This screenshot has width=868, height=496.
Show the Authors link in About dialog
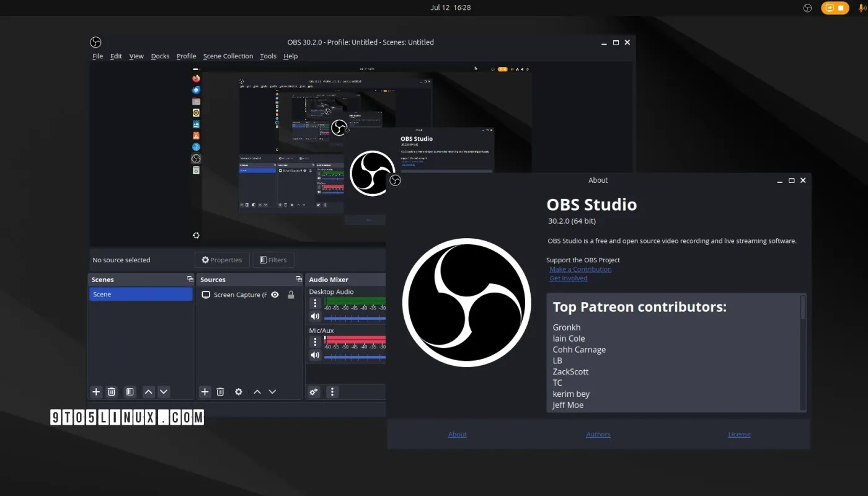[598, 434]
